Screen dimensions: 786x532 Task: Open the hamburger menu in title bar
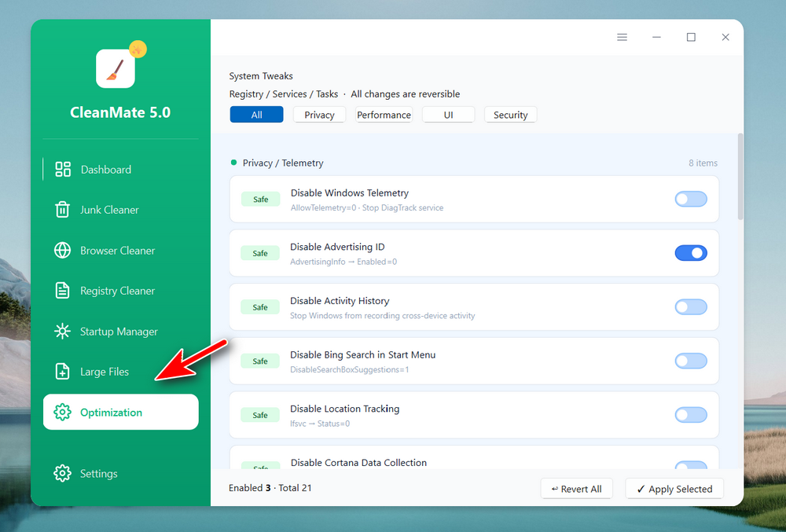pyautogui.click(x=622, y=37)
